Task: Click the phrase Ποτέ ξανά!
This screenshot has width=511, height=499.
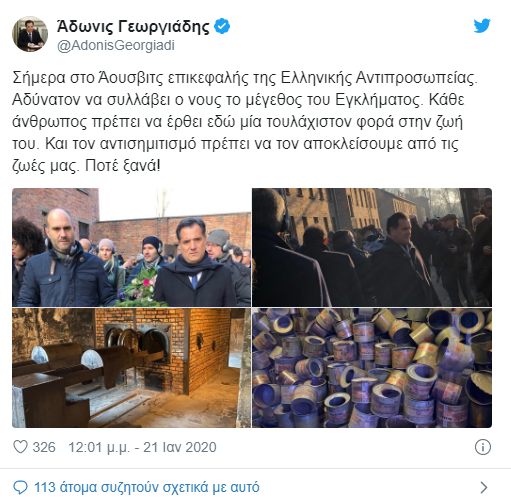Action: [x=123, y=165]
